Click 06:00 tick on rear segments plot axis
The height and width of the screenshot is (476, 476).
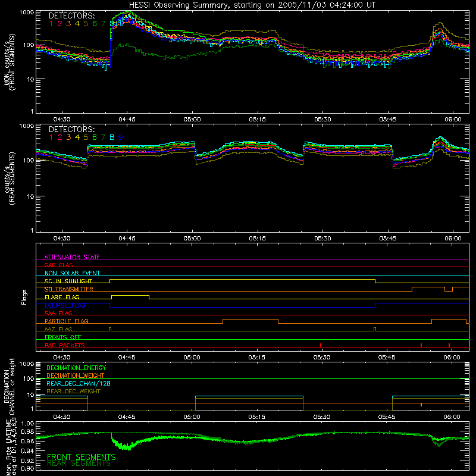(x=453, y=239)
